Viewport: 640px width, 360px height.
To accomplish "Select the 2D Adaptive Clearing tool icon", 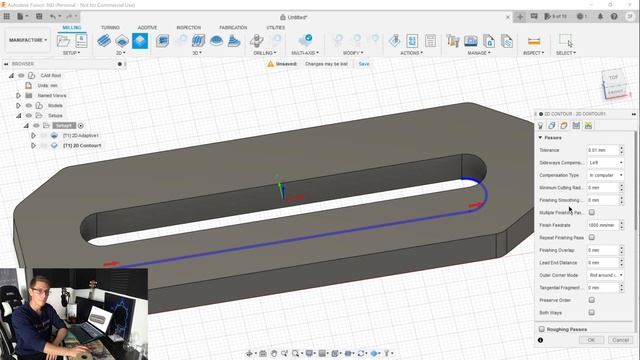I will [x=104, y=41].
